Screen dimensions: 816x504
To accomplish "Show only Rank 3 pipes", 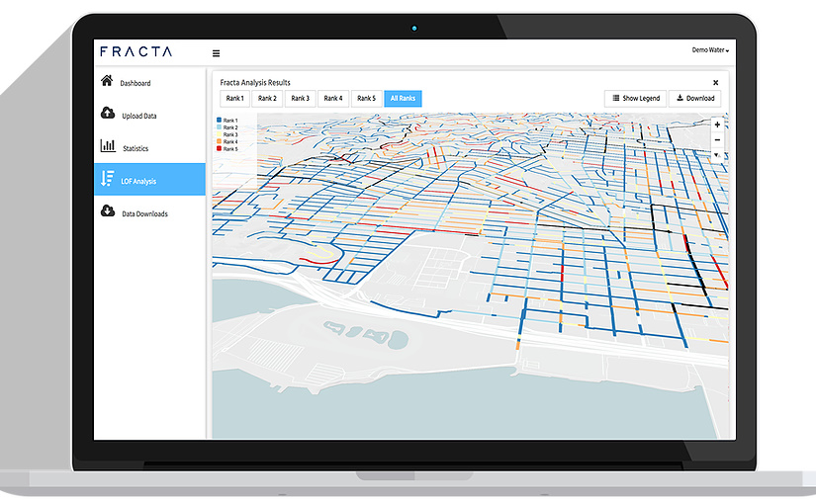I will click(x=301, y=98).
